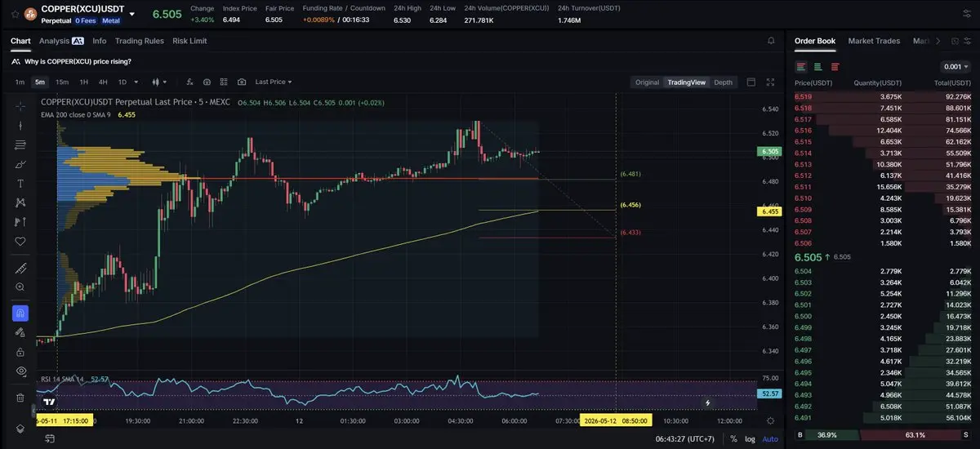
Task: Select the trend line drawing tool
Action: coord(20,126)
